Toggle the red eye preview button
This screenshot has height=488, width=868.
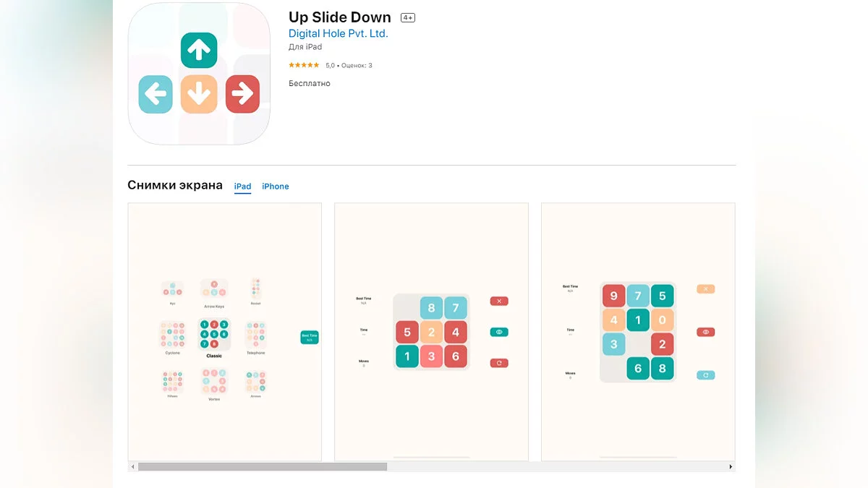tap(706, 332)
